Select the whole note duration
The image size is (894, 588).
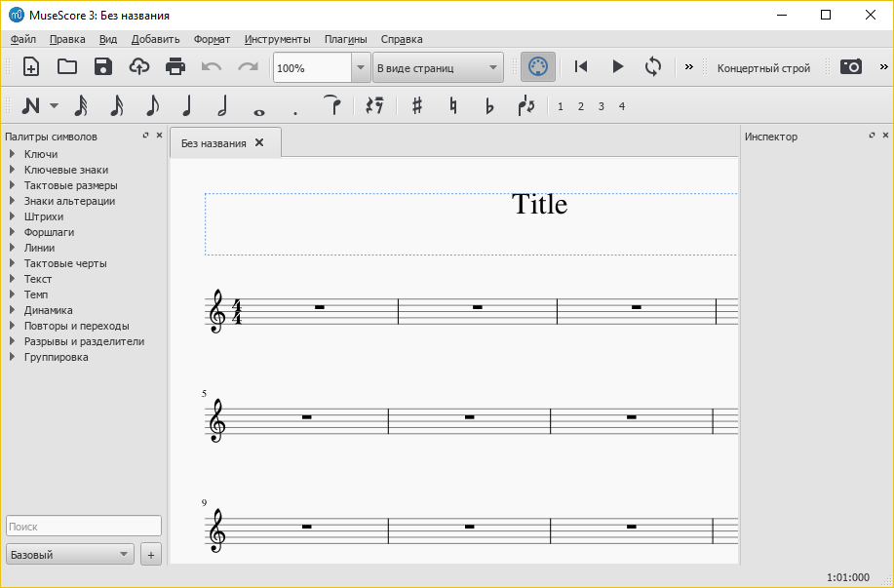coord(258,107)
